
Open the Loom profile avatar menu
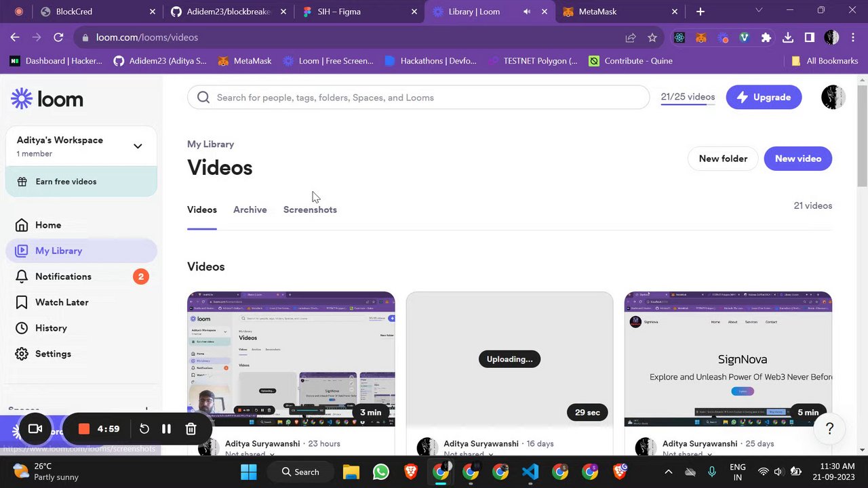click(x=833, y=98)
